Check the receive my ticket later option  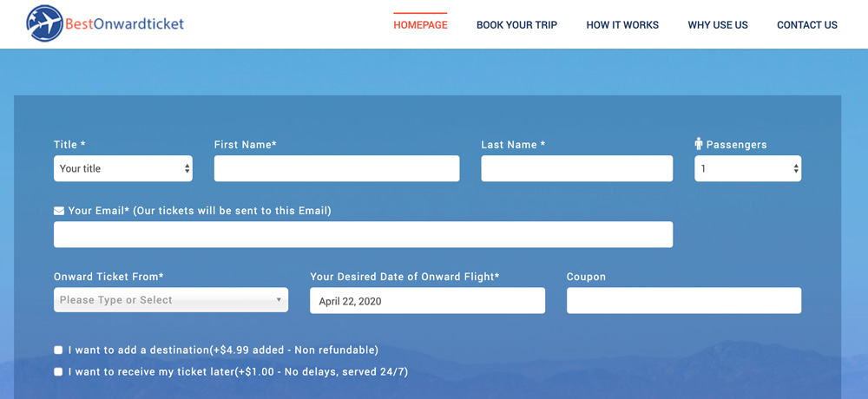click(58, 372)
